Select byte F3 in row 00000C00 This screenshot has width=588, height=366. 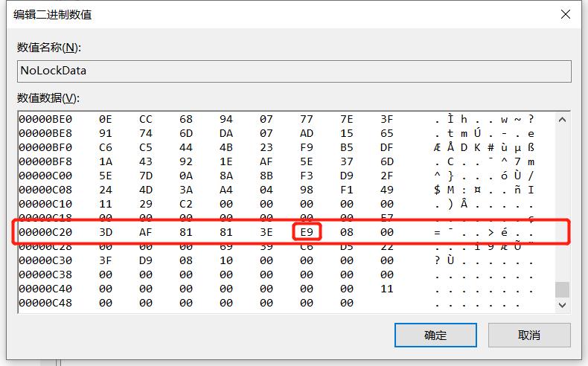pos(307,176)
